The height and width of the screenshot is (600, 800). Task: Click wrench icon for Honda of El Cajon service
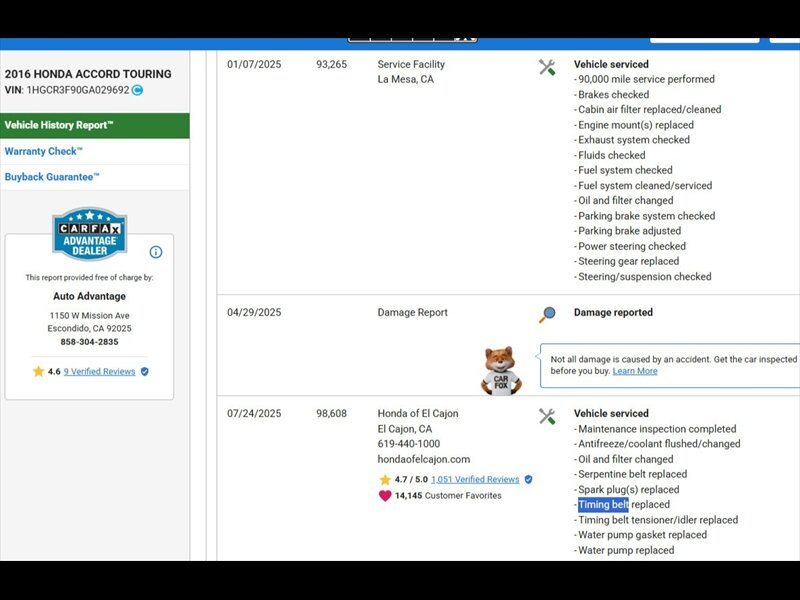[547, 416]
